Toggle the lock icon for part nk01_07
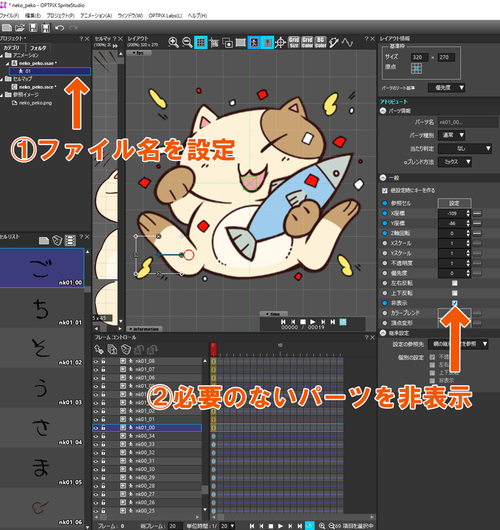This screenshot has height=530, width=500. click(x=103, y=369)
